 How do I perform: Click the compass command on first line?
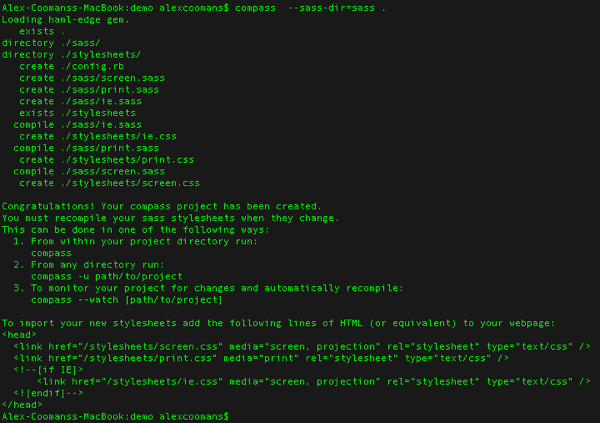(x=255, y=8)
